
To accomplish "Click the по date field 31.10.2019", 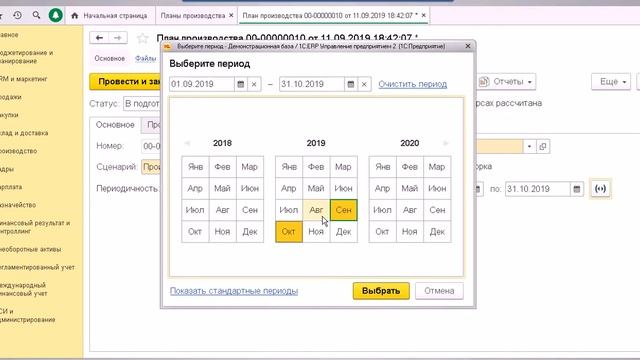I will [538, 189].
